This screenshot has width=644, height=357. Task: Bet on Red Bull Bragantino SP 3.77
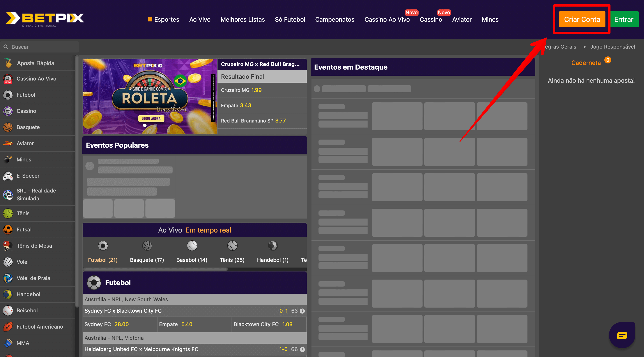pos(262,121)
